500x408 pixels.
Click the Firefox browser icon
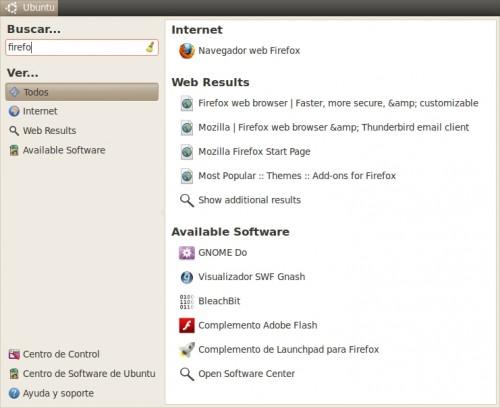click(187, 51)
